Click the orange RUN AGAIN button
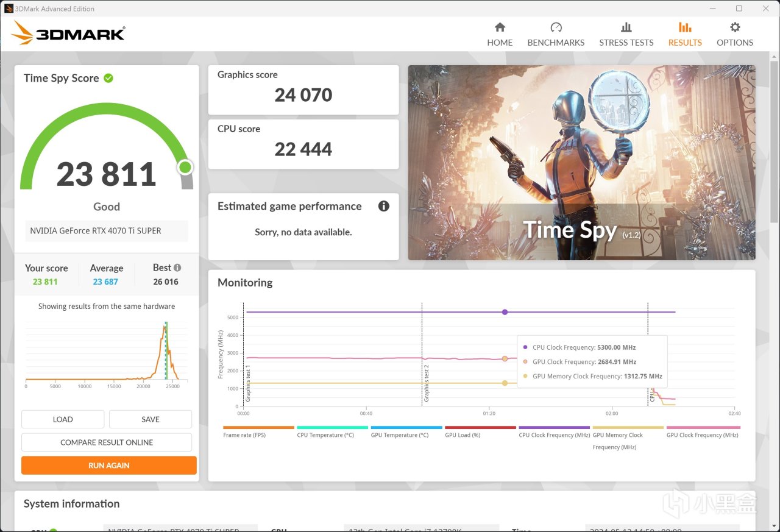 click(109, 465)
